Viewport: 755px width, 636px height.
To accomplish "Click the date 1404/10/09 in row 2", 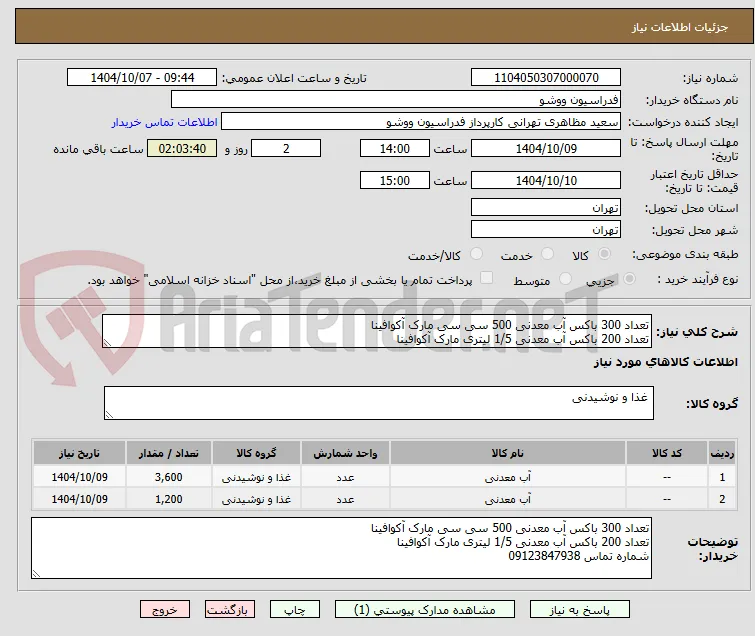I will pyautogui.click(x=79, y=499).
